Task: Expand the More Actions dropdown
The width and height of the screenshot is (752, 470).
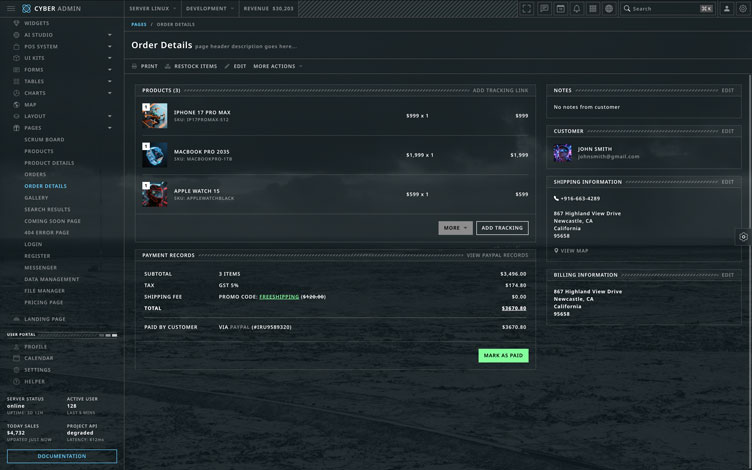Action: coord(277,66)
